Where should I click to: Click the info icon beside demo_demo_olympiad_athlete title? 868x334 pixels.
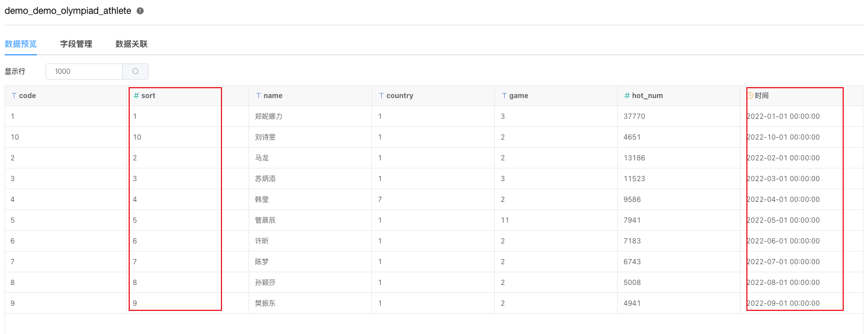(x=139, y=10)
